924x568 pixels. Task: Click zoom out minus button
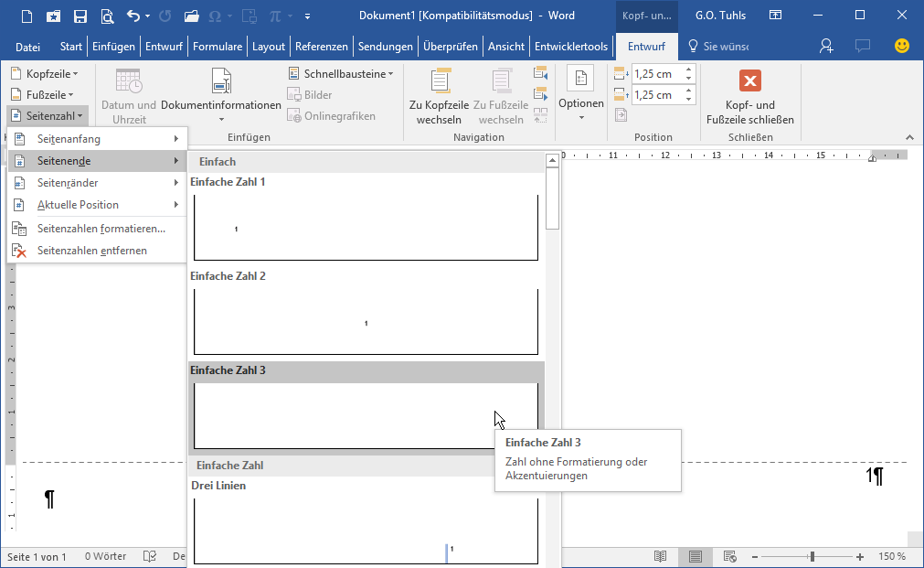pyautogui.click(x=755, y=557)
